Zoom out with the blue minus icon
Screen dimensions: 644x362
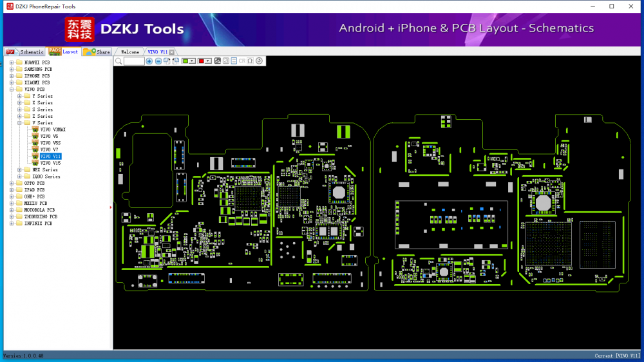(158, 61)
